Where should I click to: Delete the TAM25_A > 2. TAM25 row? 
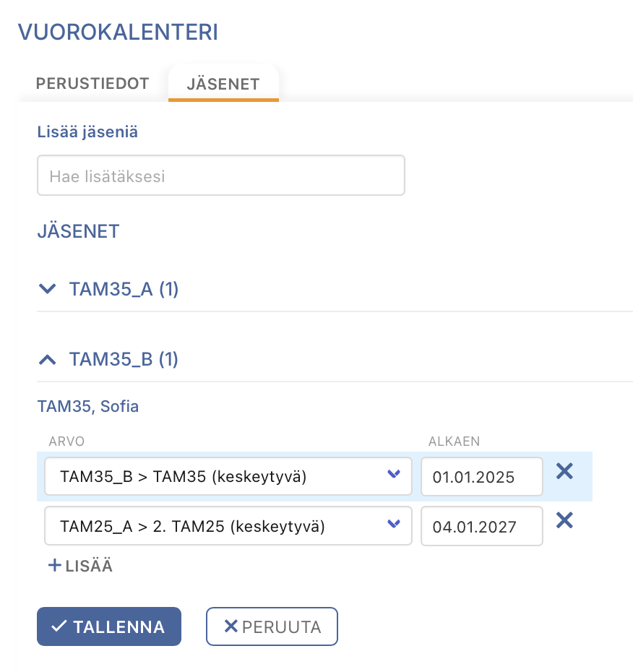coord(564,521)
